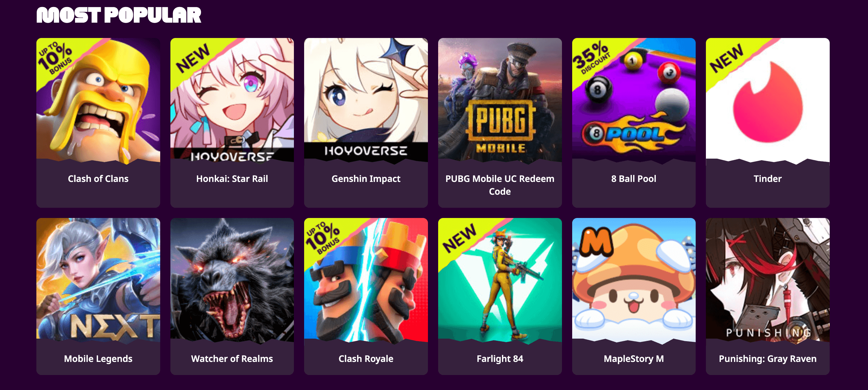Open the Clash of Clans game artwork
The width and height of the screenshot is (868, 390).
pos(98,101)
